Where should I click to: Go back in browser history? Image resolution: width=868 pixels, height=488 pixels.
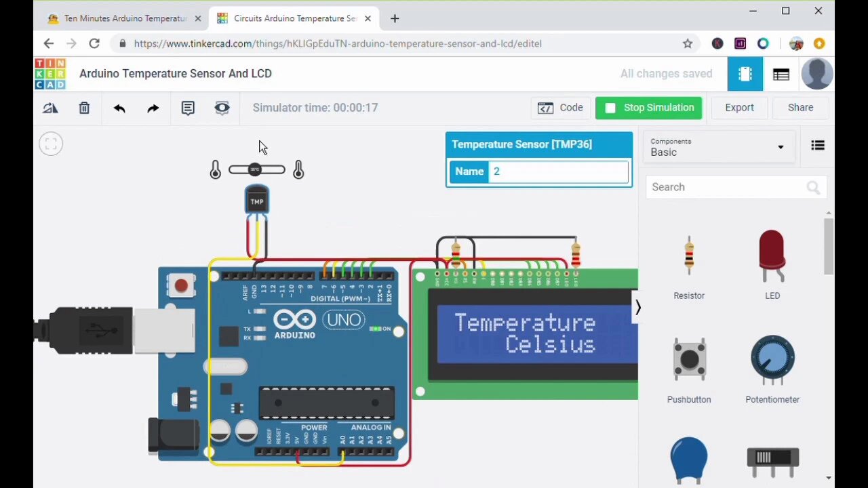point(49,43)
